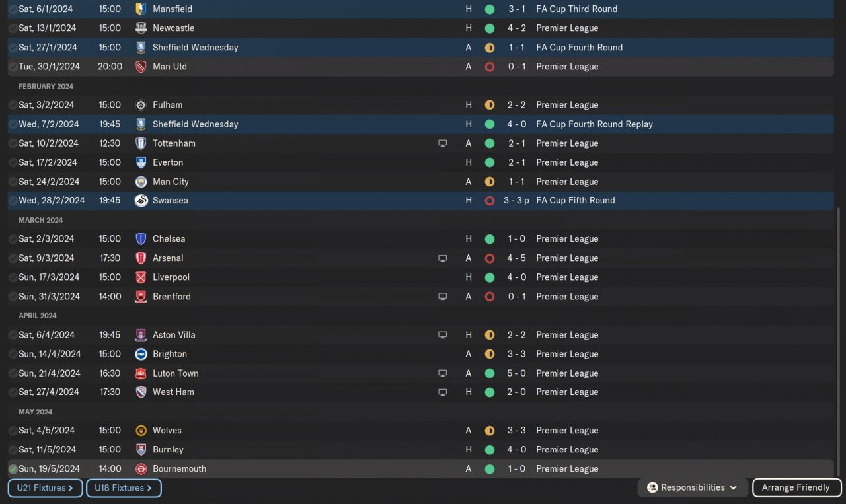Image resolution: width=846 pixels, height=504 pixels.
Task: Click the red loss indicator on Brentford fixture
Action: point(490,297)
